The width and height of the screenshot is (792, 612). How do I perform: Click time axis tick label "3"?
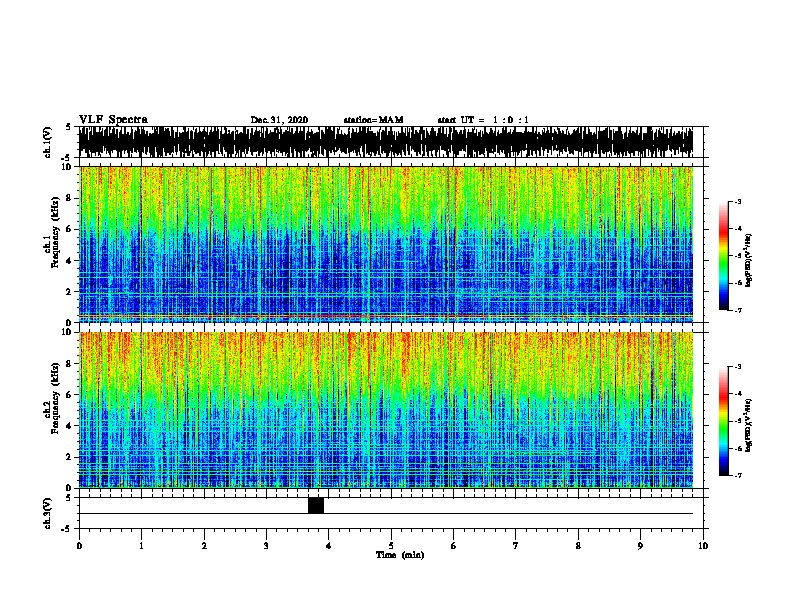pos(266,546)
